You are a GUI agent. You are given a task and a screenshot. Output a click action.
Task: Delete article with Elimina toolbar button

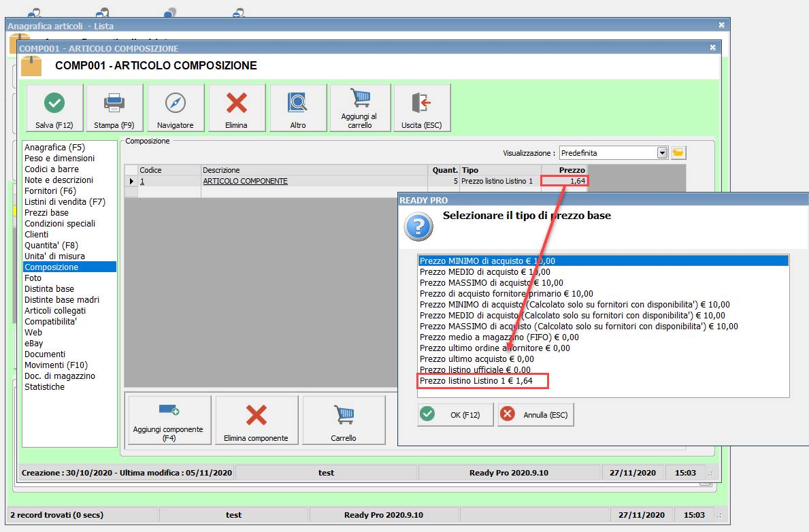pos(236,108)
